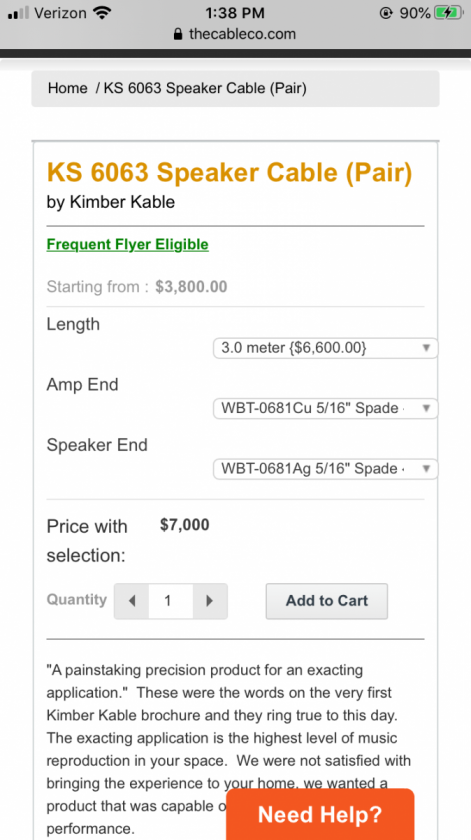
Task: Tap the rotation lock icon near 90%
Action: 386,13
